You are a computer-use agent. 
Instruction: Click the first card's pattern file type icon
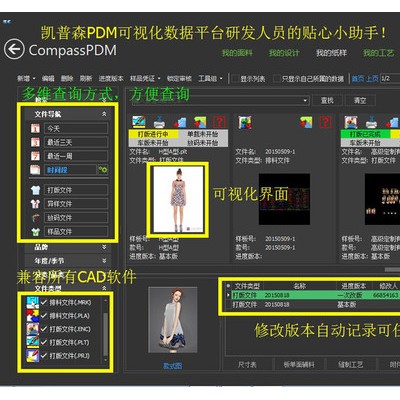[x=138, y=122]
